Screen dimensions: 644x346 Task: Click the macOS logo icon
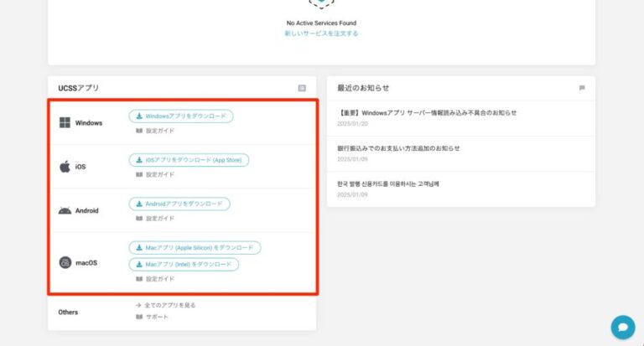(65, 262)
